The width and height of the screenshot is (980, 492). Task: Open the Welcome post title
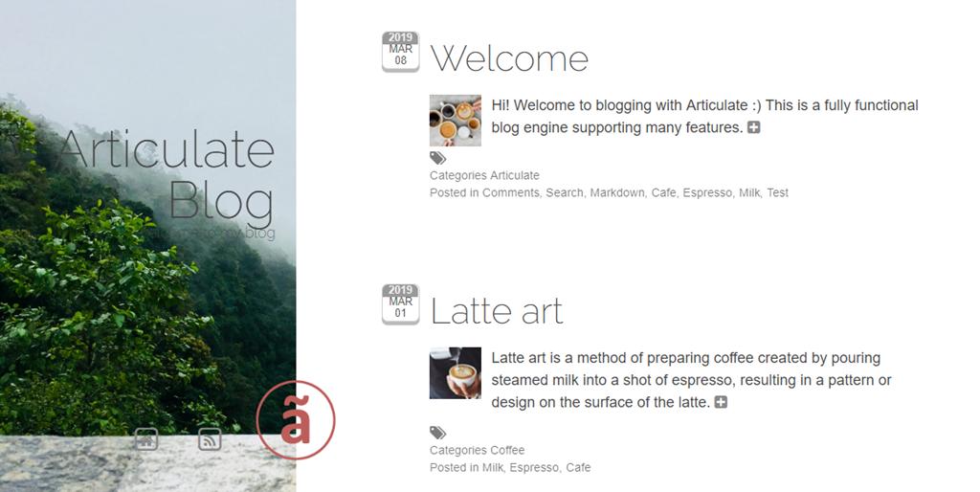[x=509, y=58]
